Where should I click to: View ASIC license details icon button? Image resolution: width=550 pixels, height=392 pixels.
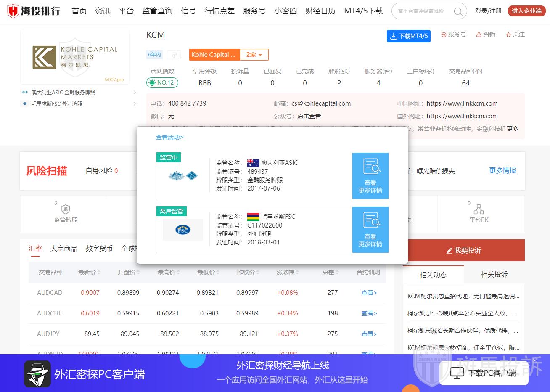pyautogui.click(x=370, y=175)
